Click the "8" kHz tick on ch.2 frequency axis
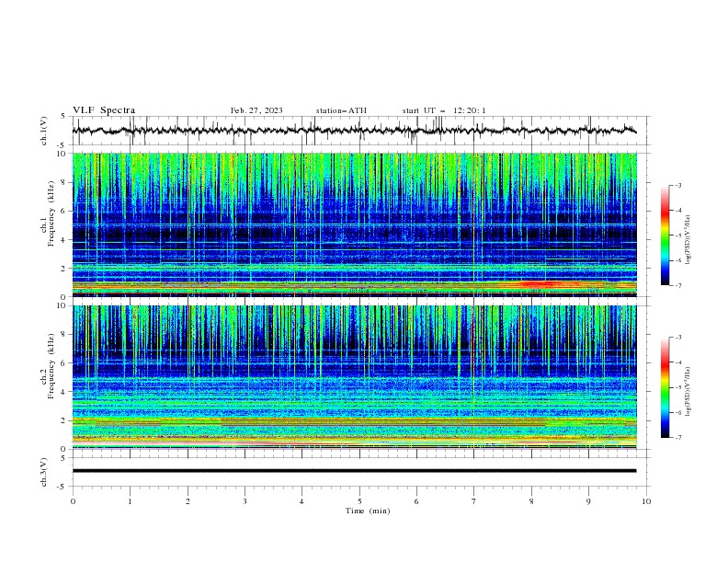The image size is (728, 563). tap(65, 335)
